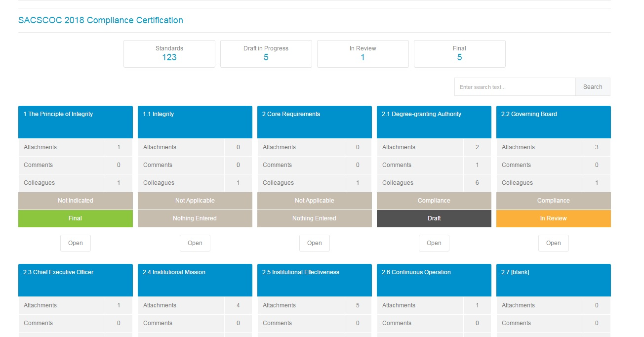
Task: Open the 2.1 Degree-granting Authority standard
Action: pos(434,243)
